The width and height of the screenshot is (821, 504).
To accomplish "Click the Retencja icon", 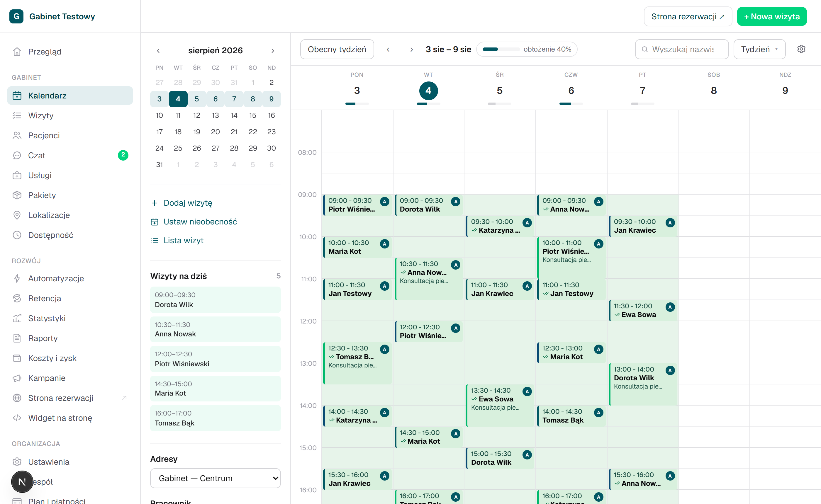I will 17,298.
